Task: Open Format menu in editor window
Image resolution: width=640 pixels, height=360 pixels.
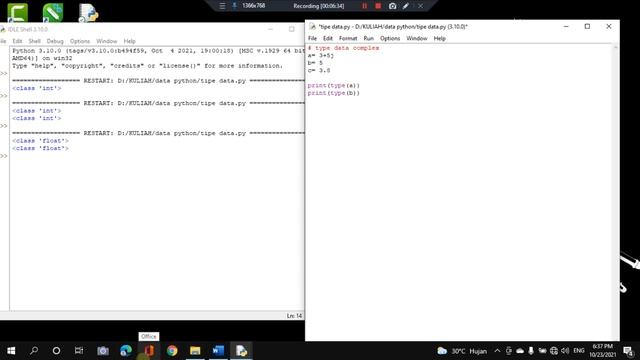Action: pos(348,38)
